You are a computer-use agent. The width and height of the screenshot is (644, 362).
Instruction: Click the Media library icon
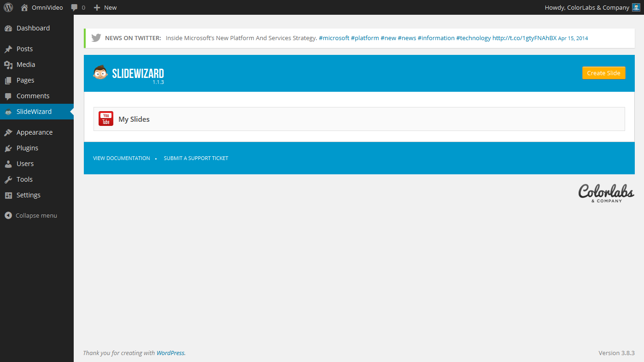[8, 65]
